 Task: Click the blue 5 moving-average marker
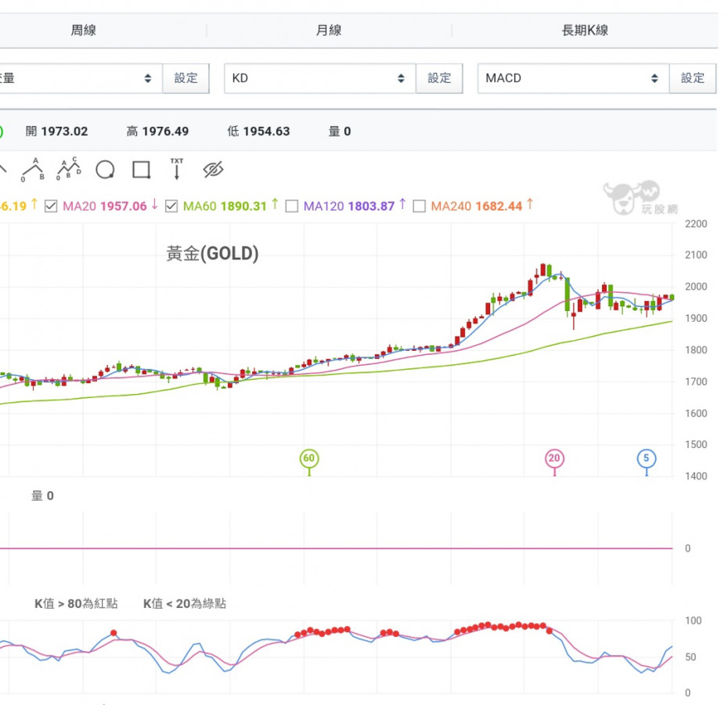(646, 458)
